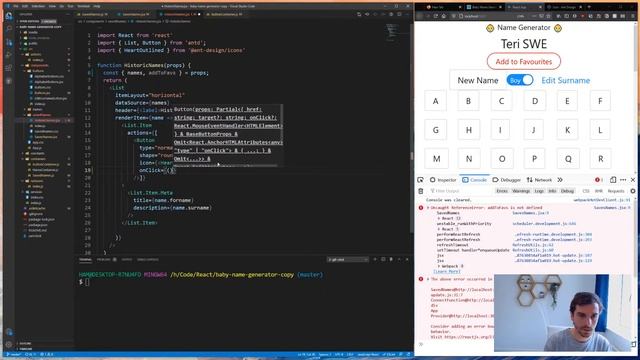Open the Debugger devtools tab
640x360 pixels.
pyautogui.click(x=507, y=180)
